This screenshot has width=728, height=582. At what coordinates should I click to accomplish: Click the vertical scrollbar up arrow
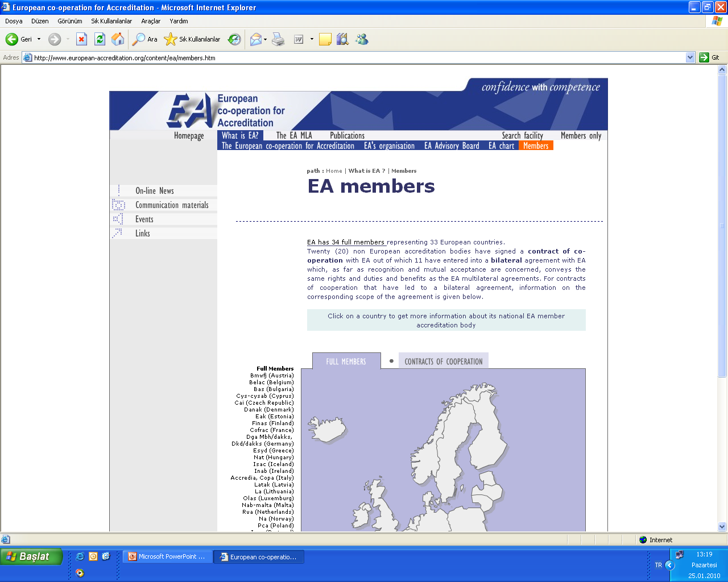point(722,70)
